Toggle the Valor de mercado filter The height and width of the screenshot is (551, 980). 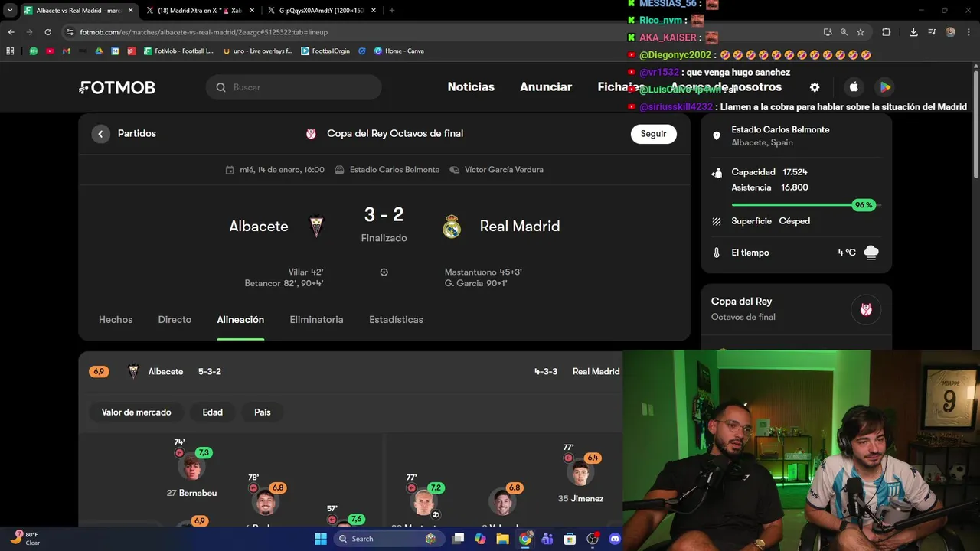pos(136,412)
